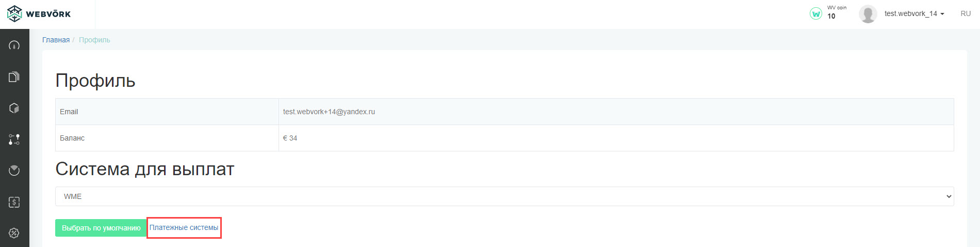Click the WV coin balance of 10
This screenshot has height=247, width=980.
tap(831, 17)
